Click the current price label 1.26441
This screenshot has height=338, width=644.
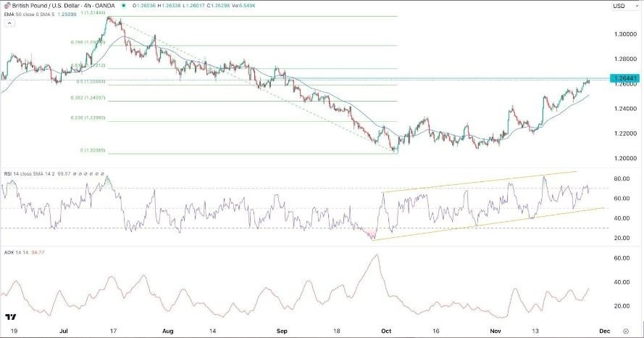click(624, 78)
